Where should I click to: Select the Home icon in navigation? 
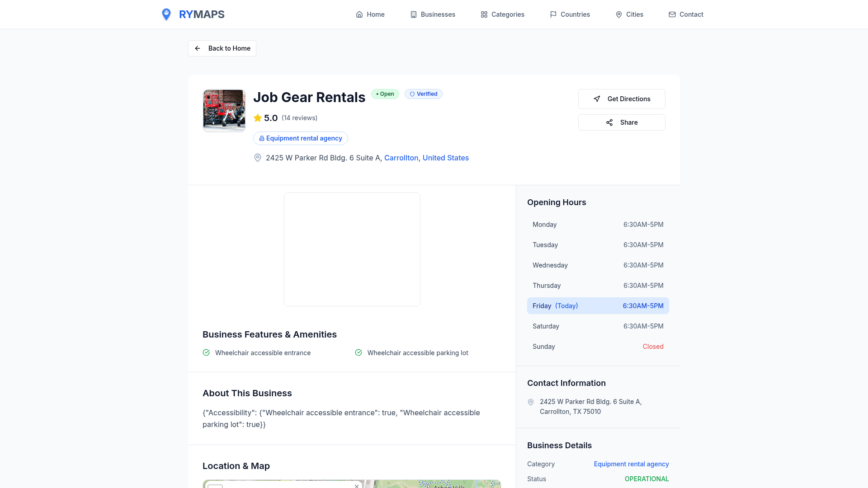click(x=359, y=14)
